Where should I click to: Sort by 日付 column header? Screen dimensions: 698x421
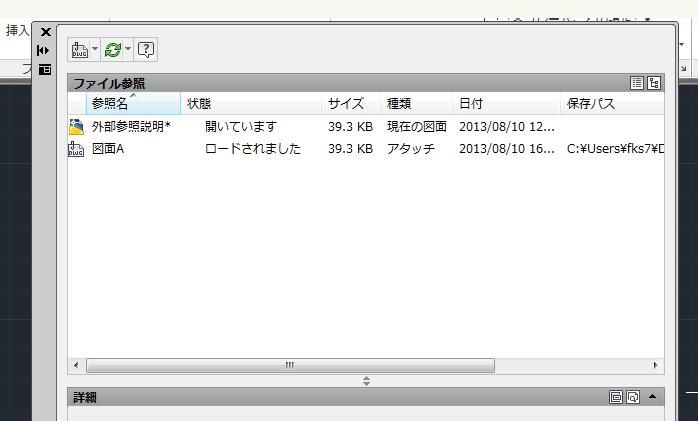click(x=507, y=104)
